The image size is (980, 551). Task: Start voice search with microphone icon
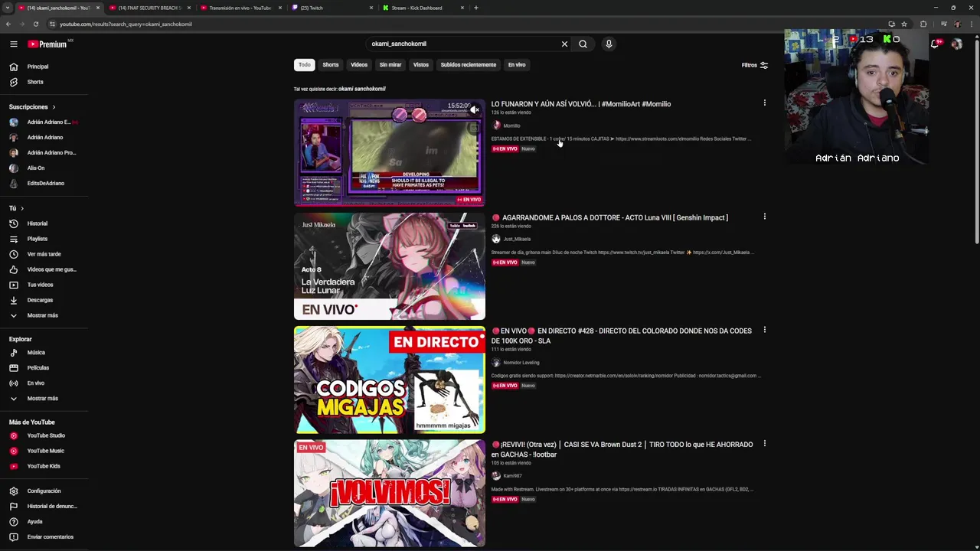pos(609,44)
